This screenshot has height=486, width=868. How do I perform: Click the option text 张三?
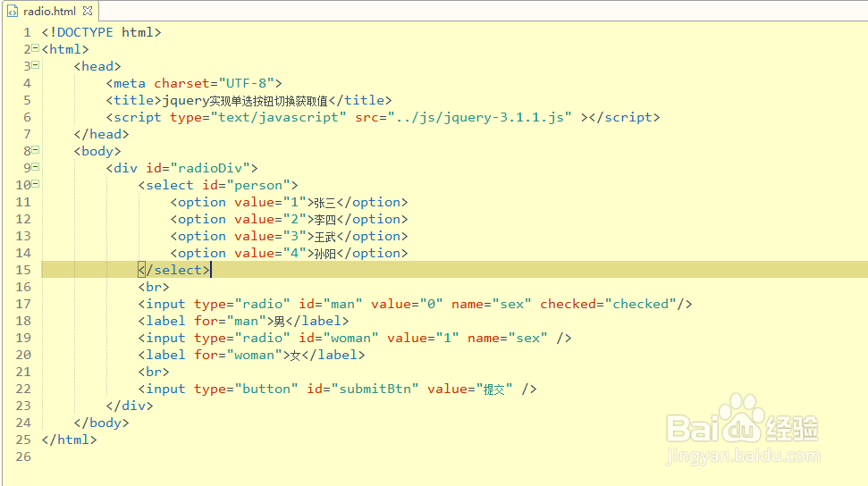click(325, 203)
